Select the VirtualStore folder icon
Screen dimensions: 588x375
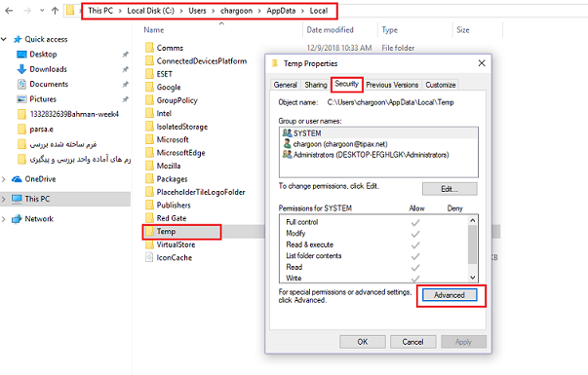(149, 244)
